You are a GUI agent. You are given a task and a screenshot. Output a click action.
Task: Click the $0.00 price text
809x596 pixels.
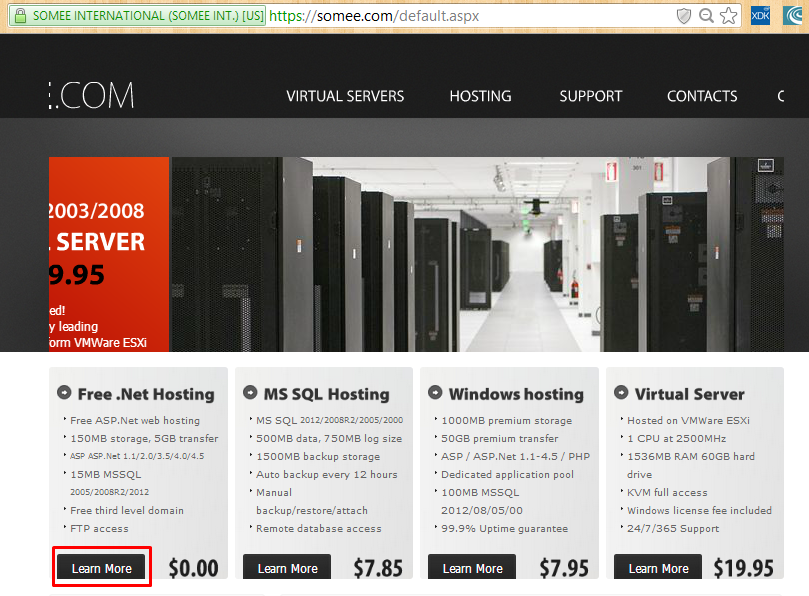click(x=193, y=568)
